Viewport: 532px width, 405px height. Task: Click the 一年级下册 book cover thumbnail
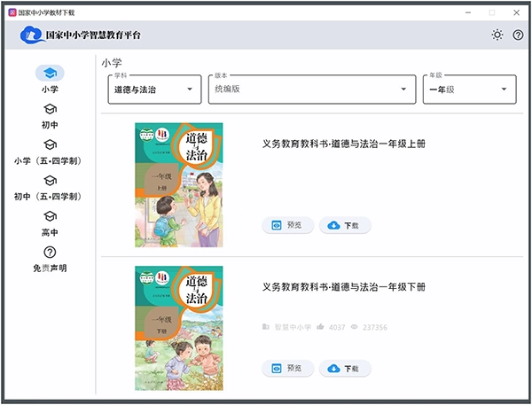coord(178,328)
